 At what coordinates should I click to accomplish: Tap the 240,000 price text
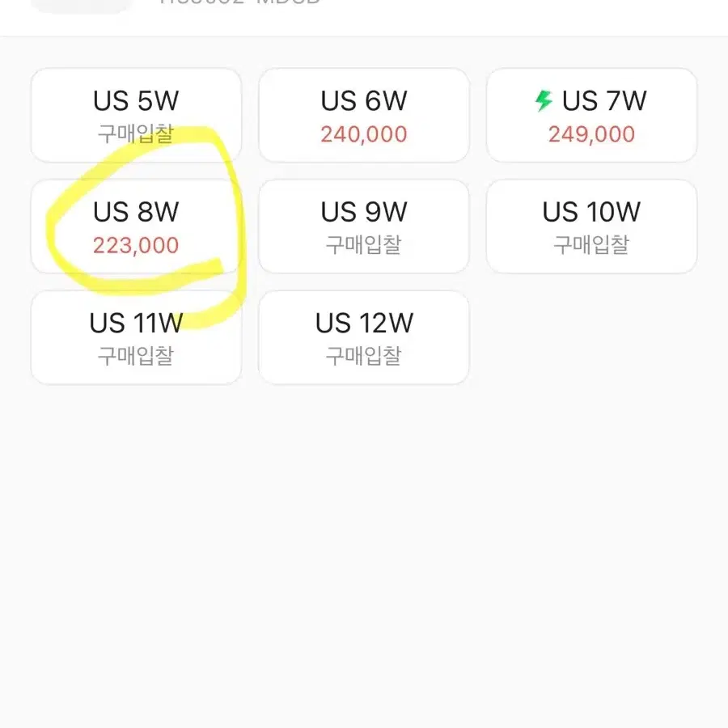click(x=364, y=134)
